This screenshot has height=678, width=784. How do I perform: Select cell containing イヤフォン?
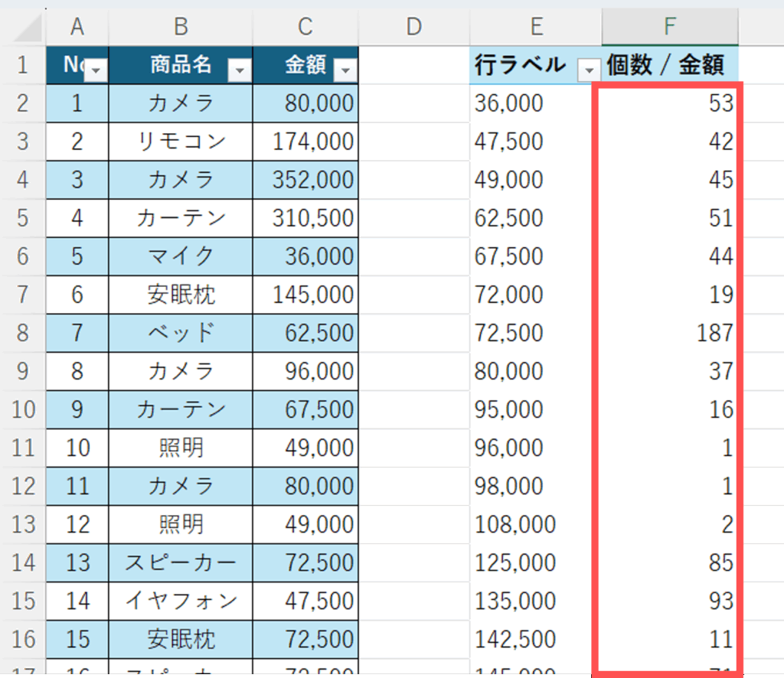coord(181,601)
